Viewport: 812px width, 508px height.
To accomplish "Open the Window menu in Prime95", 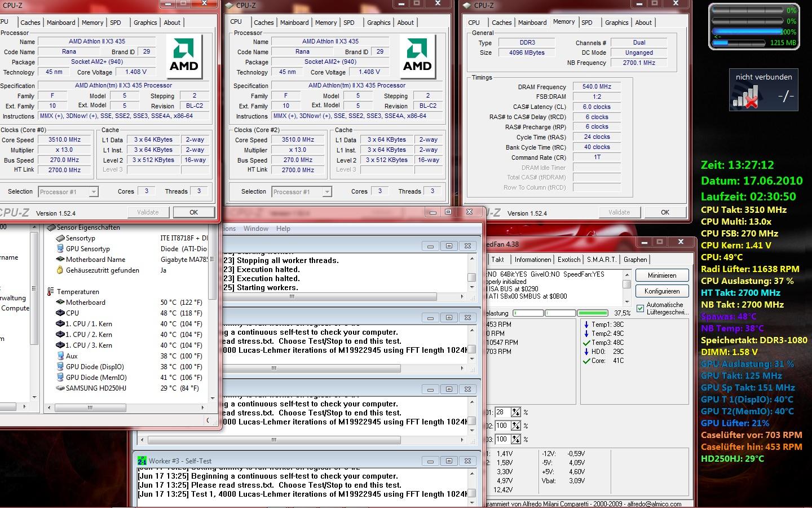I will [256, 229].
